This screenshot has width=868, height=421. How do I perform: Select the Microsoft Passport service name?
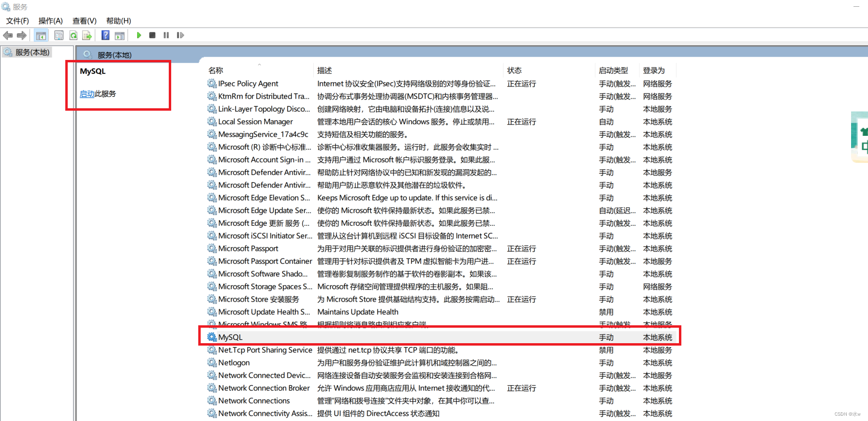coord(248,248)
